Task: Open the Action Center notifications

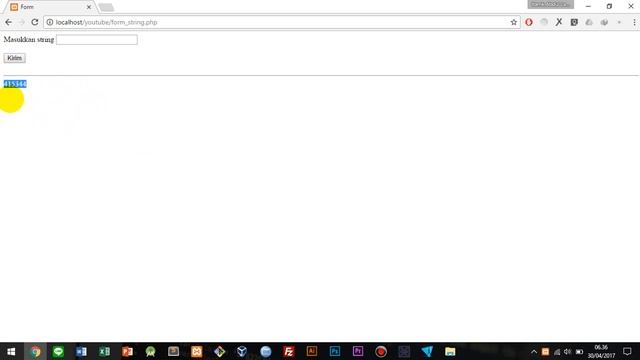Action: pos(627,351)
